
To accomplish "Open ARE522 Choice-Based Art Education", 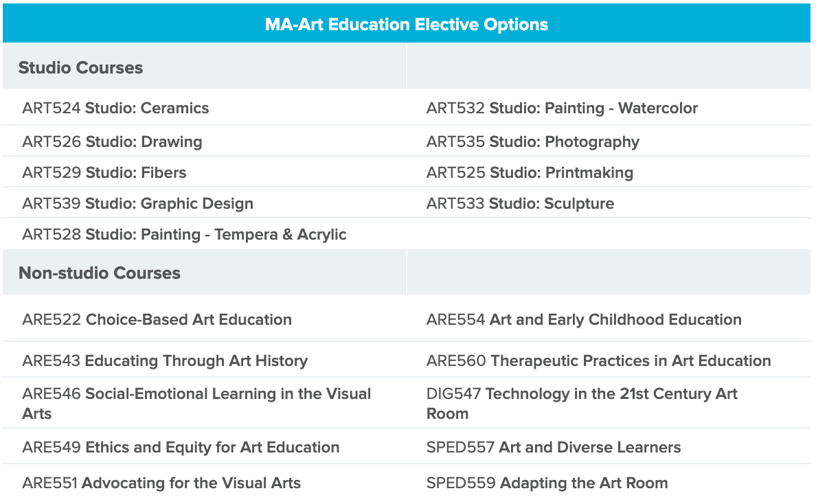I will click(x=157, y=319).
